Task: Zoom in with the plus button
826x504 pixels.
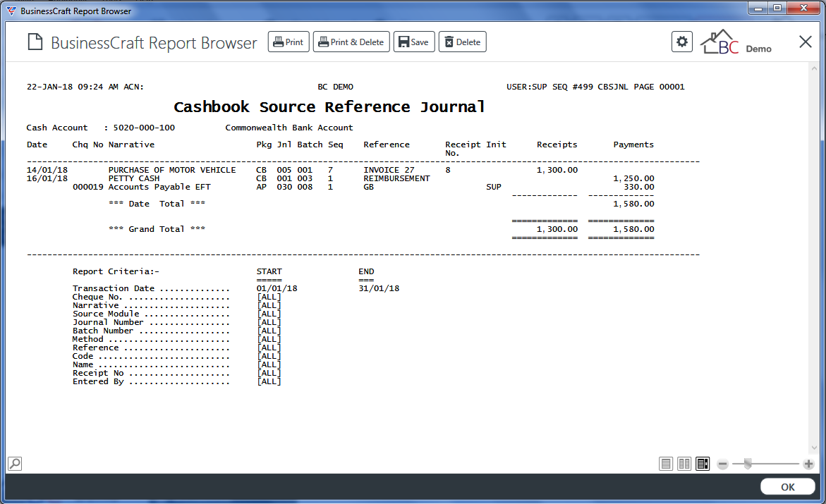Action: (808, 464)
